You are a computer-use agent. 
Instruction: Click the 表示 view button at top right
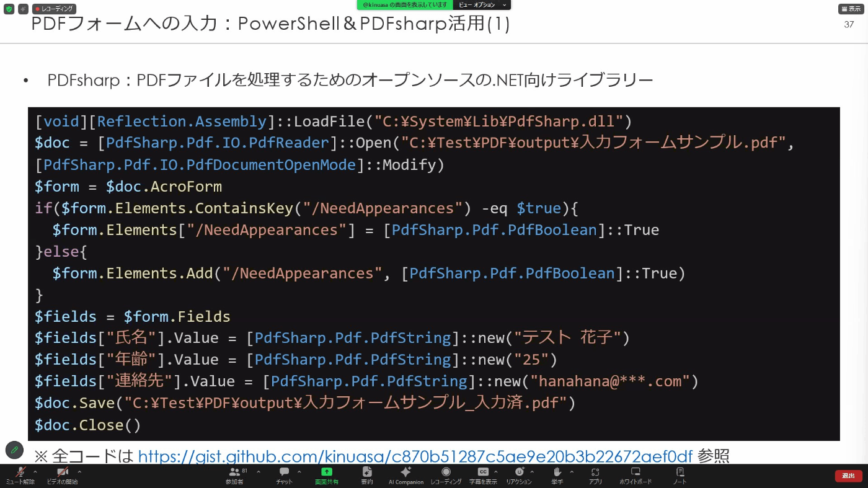(x=851, y=9)
